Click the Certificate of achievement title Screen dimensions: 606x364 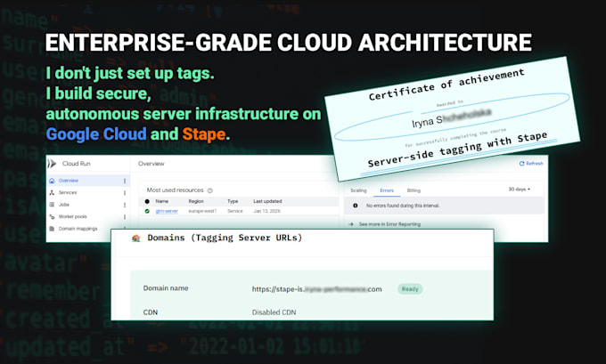point(446,85)
